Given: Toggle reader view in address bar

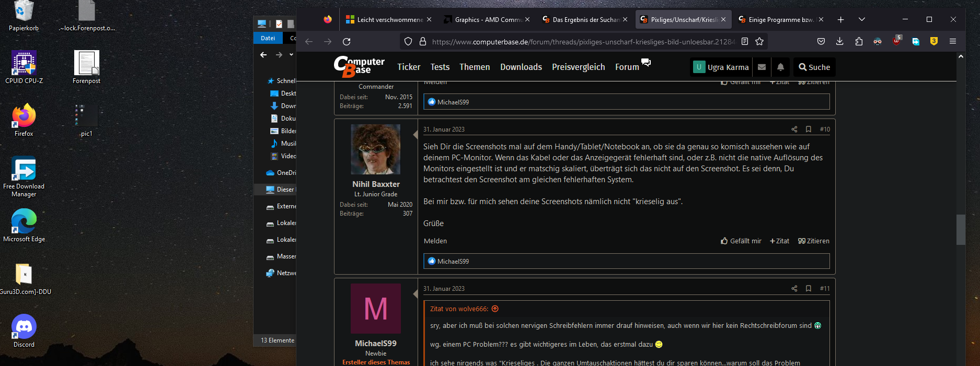Looking at the screenshot, I should click(745, 42).
